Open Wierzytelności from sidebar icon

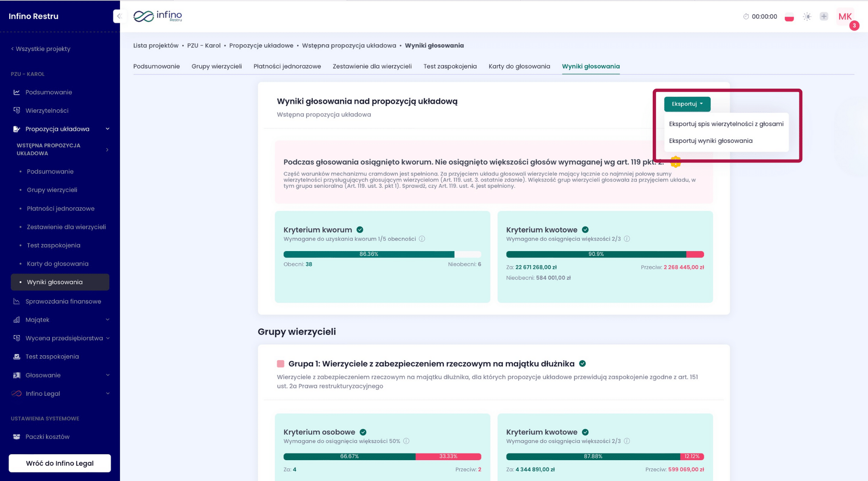(17, 110)
